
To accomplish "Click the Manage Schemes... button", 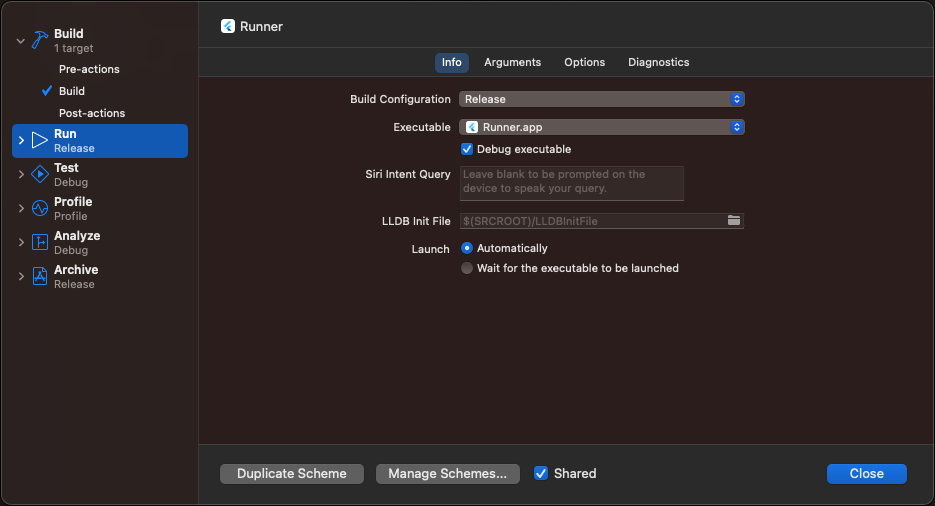I will click(447, 474).
